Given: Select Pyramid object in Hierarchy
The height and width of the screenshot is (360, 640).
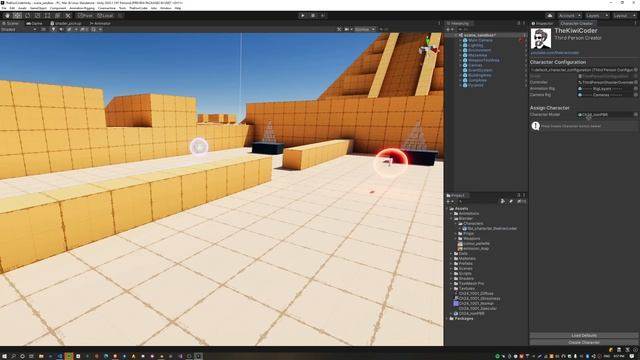Looking at the screenshot, I should [476, 85].
